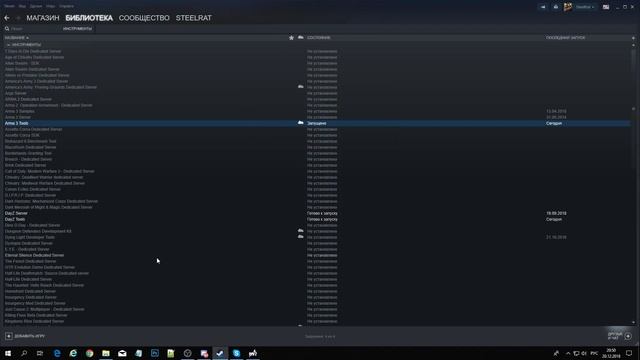Click cloud icon on Dying Light Developer Tools row

(300, 237)
